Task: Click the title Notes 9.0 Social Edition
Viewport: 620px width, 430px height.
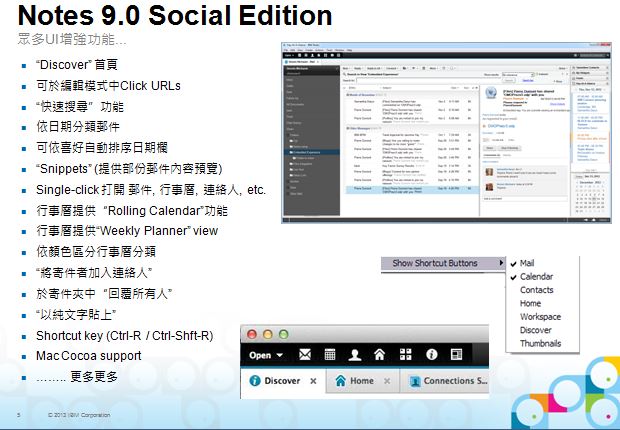Action: click(x=175, y=15)
